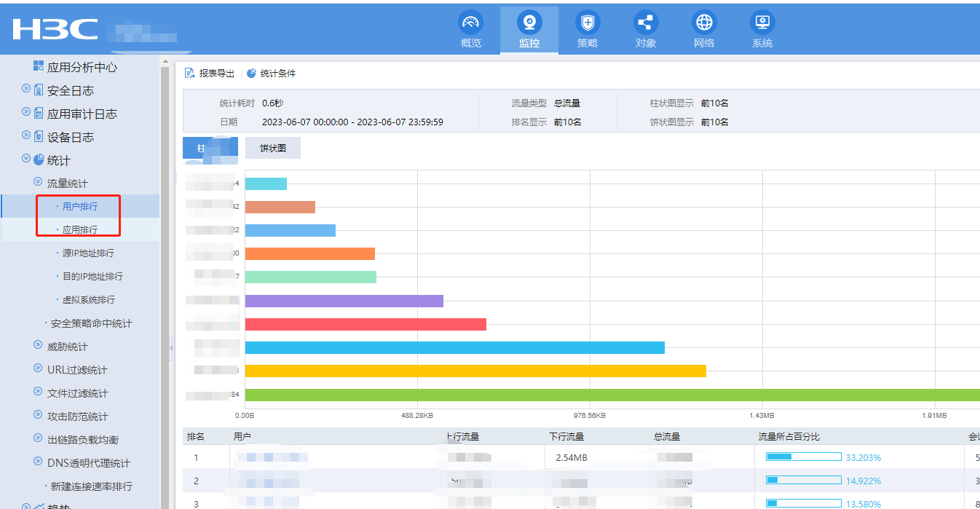This screenshot has height=509, width=980.
Task: Open the 策略 policy shield icon
Action: (x=588, y=23)
